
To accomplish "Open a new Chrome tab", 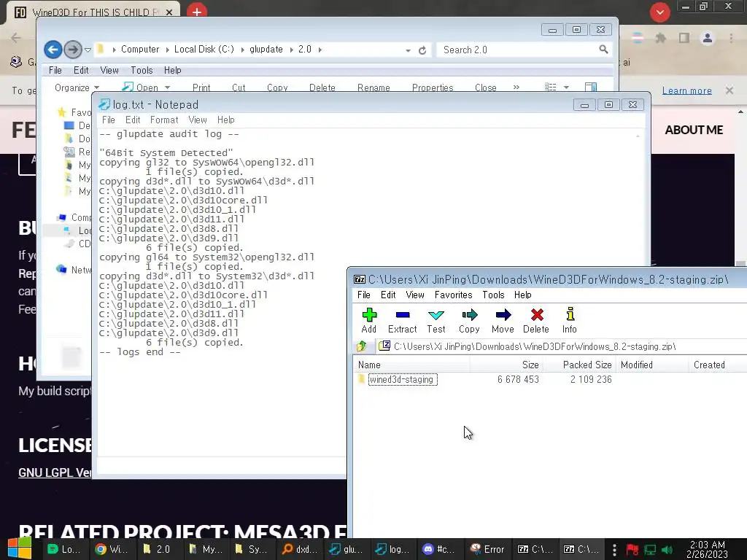I will pos(197,11).
